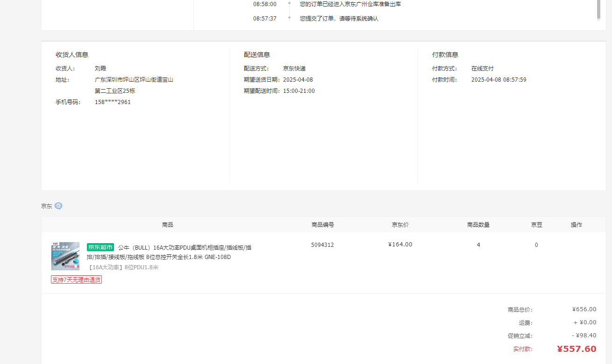
Task: Select the delivery time window 15:00-21:00
Action: [x=299, y=91]
